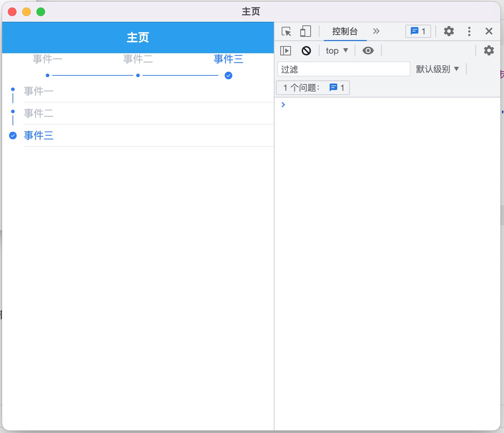
Task: Minimize the window with the yellow button
Action: pyautogui.click(x=26, y=12)
